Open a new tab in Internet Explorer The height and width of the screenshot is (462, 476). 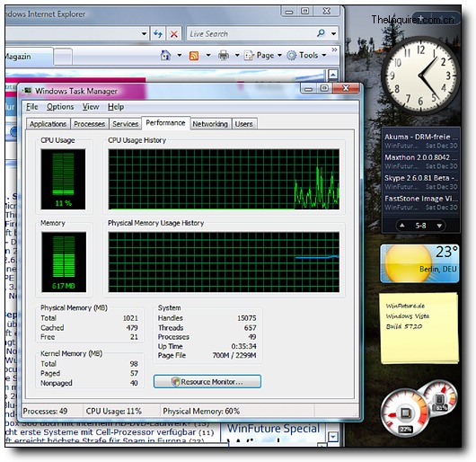pyautogui.click(x=63, y=57)
